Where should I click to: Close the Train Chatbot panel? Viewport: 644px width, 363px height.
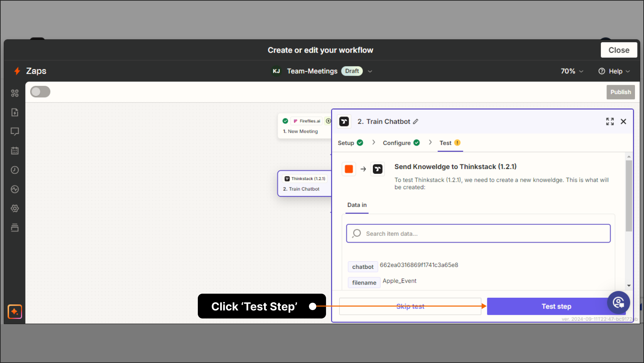click(x=623, y=122)
